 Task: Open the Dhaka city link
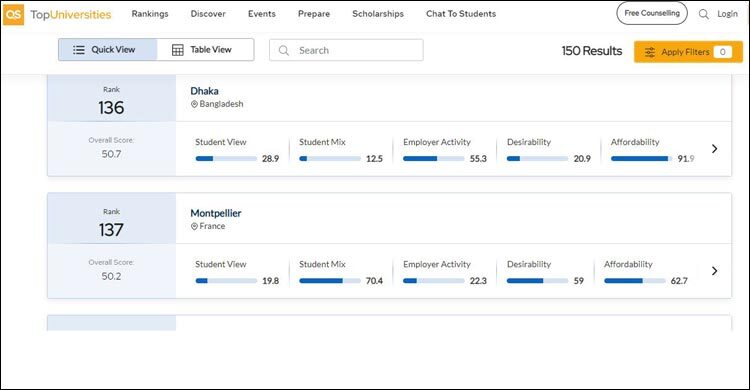pos(204,91)
